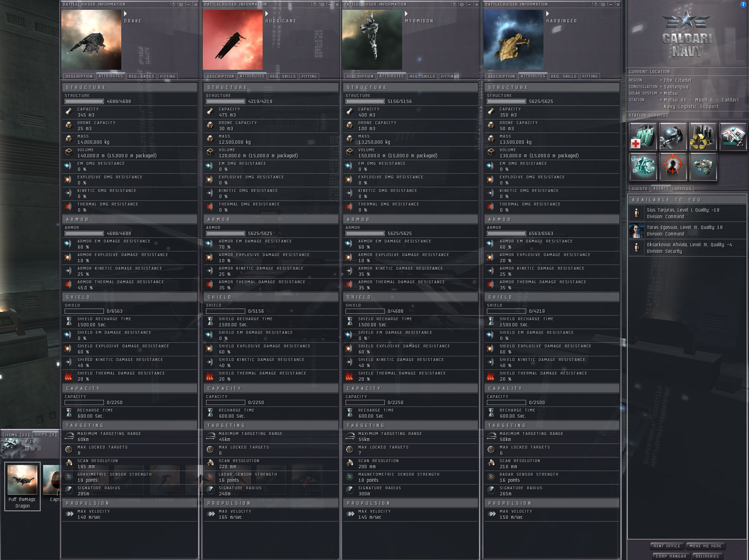Open the Corp Hangar button
The width and height of the screenshot is (749, 560).
(671, 556)
